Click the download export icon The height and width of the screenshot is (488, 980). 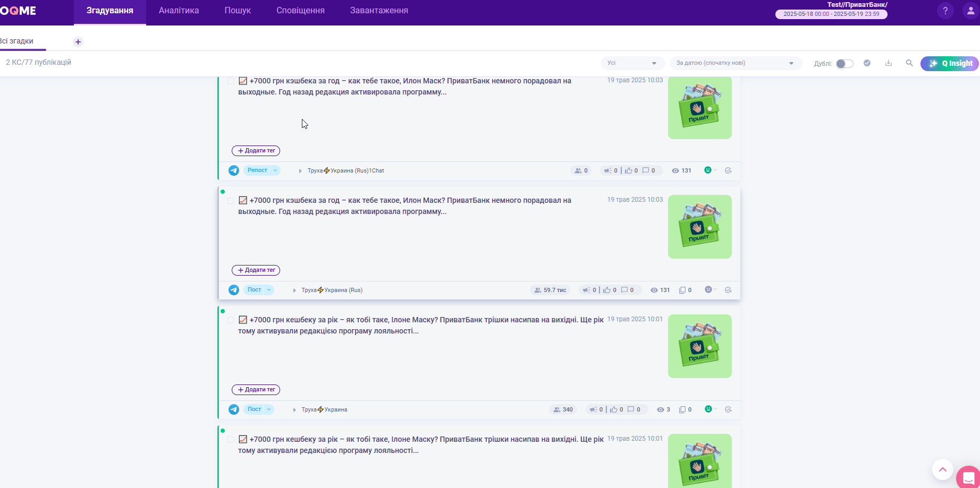888,63
